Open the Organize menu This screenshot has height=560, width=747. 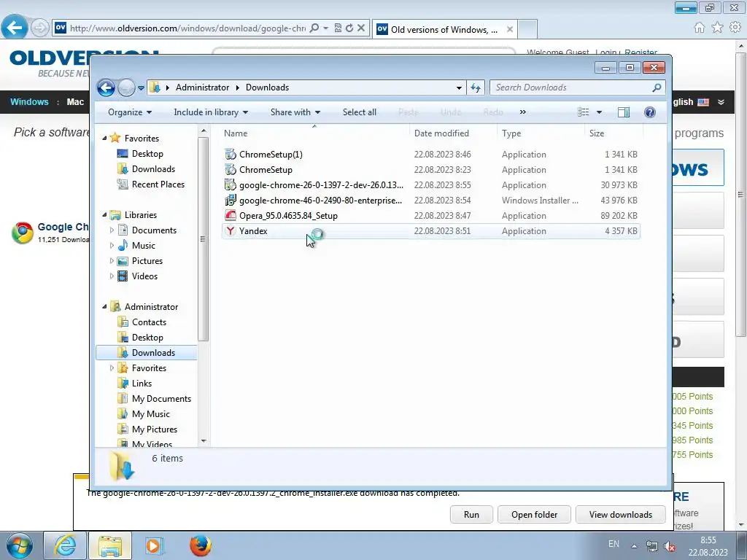(x=130, y=112)
